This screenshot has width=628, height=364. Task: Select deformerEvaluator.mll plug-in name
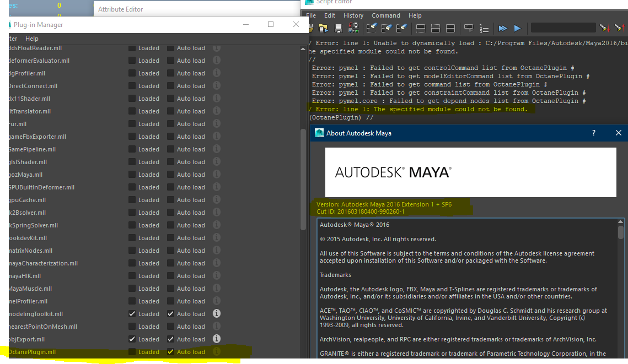pyautogui.click(x=39, y=61)
